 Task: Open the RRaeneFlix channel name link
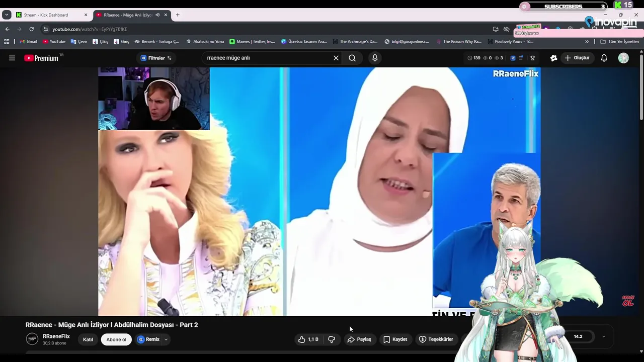click(56, 336)
